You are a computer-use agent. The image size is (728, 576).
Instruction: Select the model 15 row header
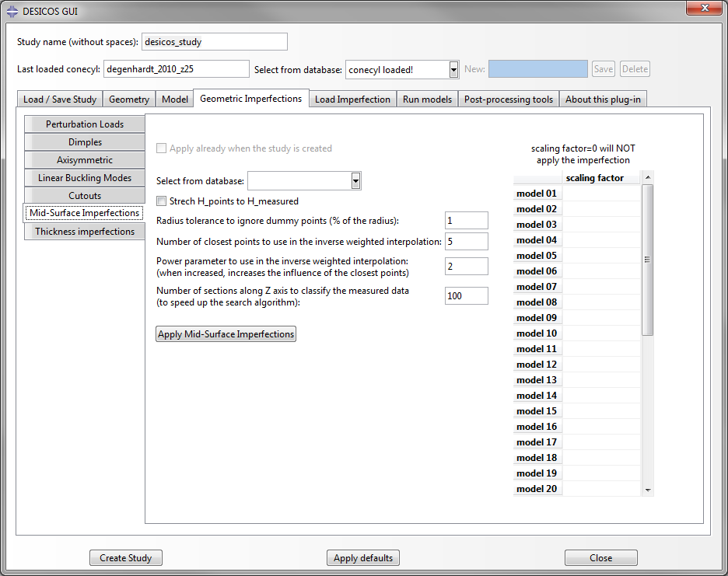coord(537,411)
